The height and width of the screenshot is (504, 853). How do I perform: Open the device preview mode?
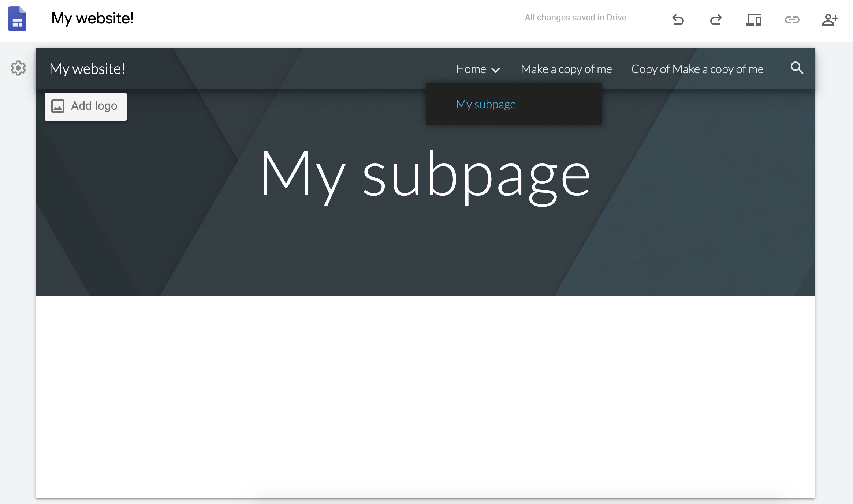[x=754, y=19]
